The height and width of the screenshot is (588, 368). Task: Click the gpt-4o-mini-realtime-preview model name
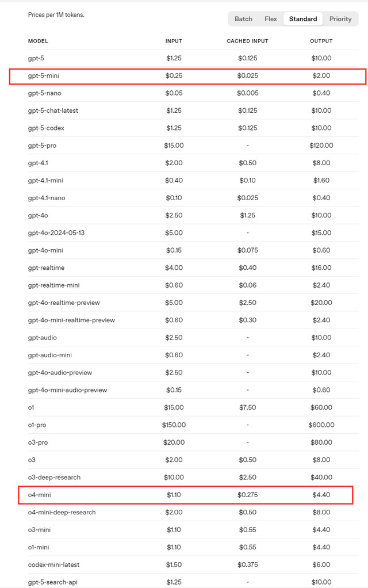pyautogui.click(x=71, y=320)
